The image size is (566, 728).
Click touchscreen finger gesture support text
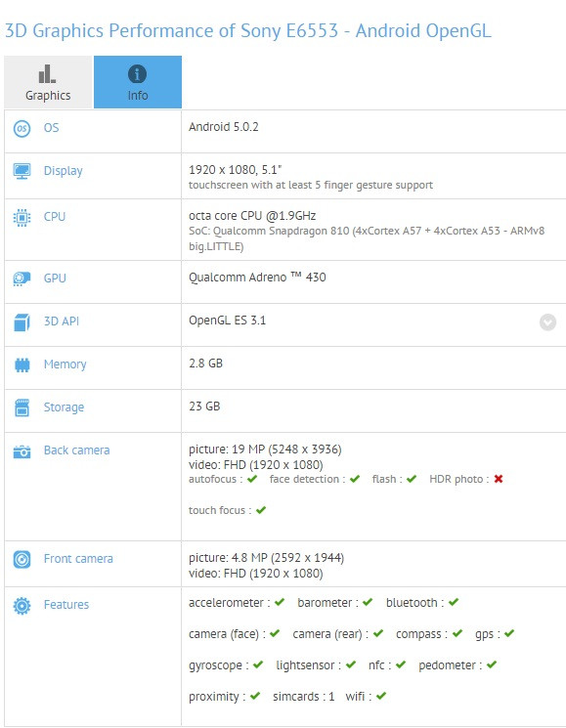[x=311, y=186]
